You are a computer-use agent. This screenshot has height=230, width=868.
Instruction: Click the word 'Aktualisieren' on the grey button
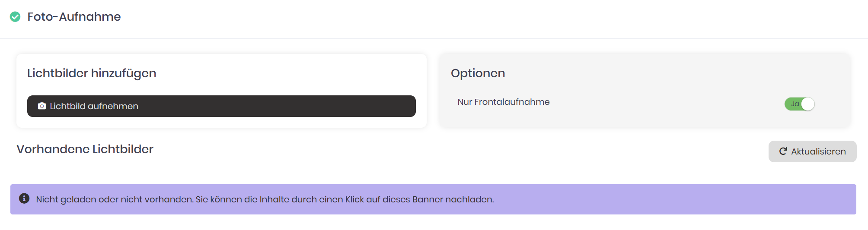pos(818,151)
